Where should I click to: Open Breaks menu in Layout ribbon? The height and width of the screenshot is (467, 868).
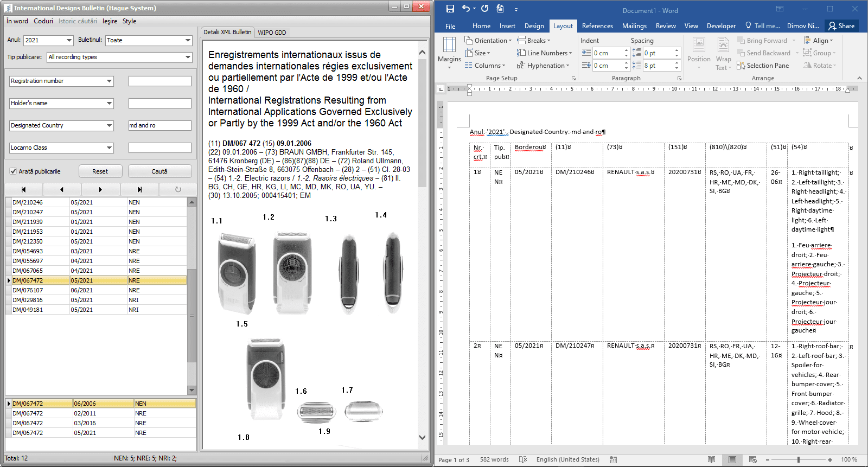coord(533,41)
